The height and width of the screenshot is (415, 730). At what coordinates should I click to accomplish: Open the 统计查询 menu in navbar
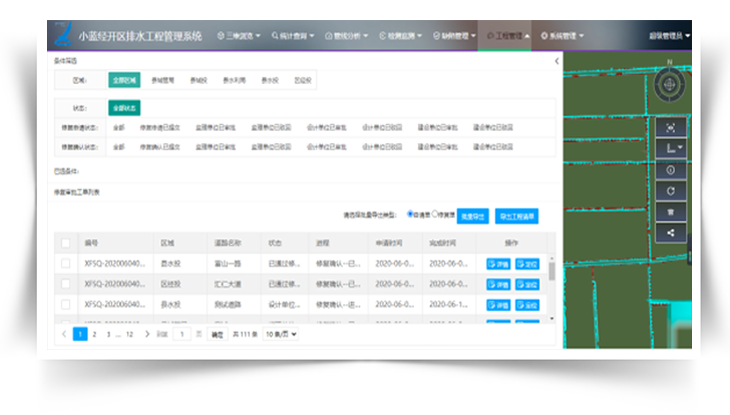pos(293,35)
